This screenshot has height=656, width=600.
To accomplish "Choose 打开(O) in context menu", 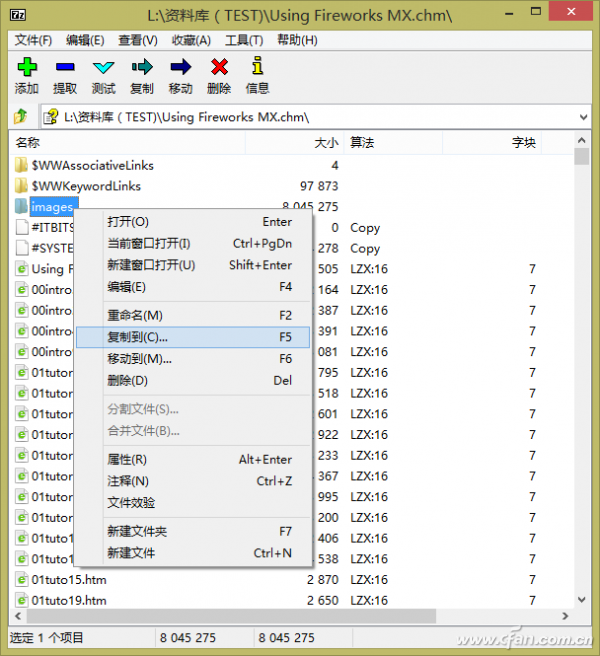I will pyautogui.click(x=193, y=222).
